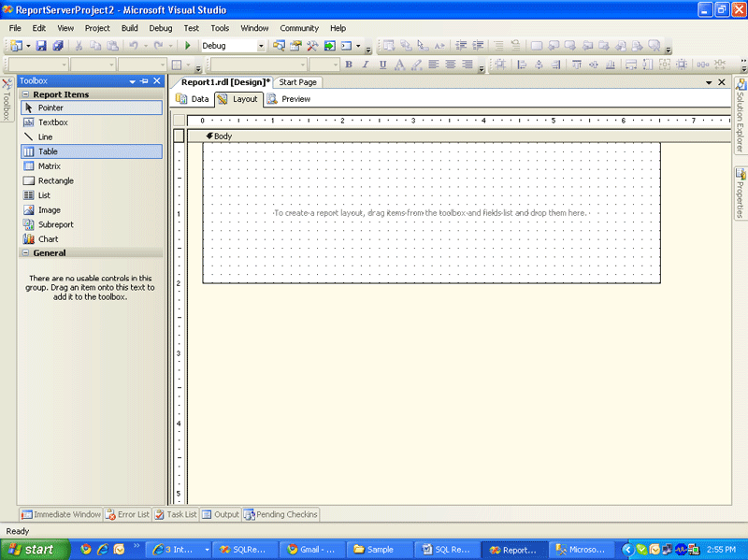Viewport: 748px width, 560px height.
Task: Open the Community menu
Action: tap(299, 28)
